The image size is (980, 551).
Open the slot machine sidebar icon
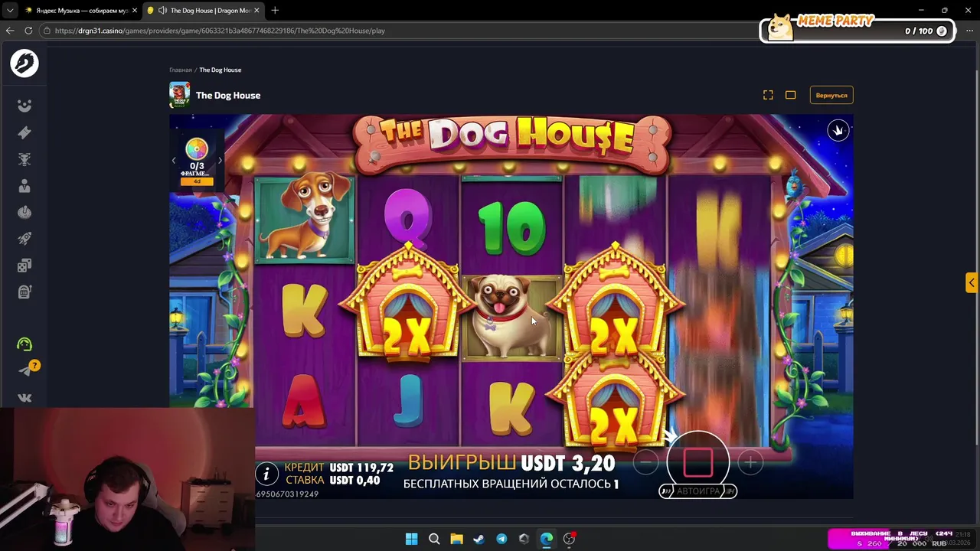coord(24,292)
